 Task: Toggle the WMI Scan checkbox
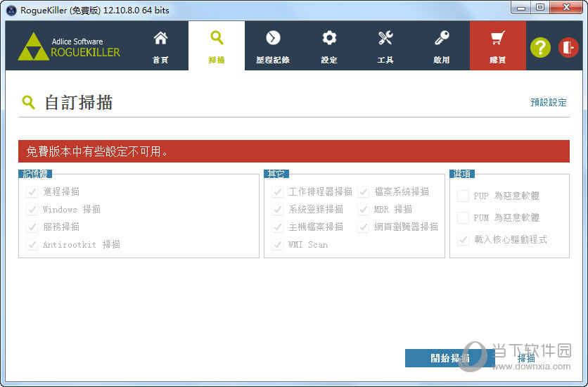278,244
